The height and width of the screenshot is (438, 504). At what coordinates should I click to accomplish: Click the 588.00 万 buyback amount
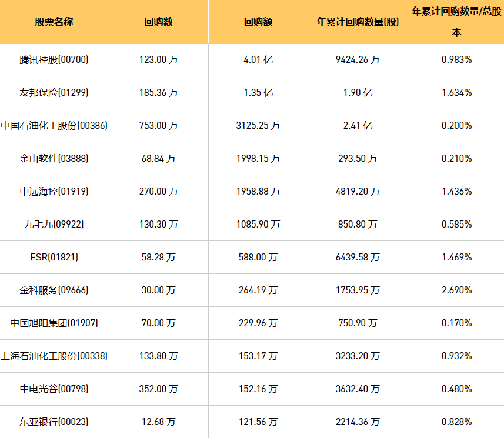pyautogui.click(x=258, y=257)
